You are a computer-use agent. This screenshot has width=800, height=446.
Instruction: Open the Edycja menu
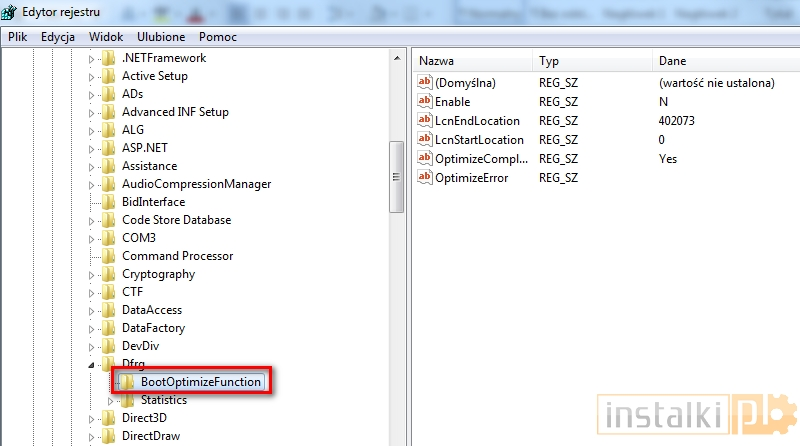[x=58, y=37]
